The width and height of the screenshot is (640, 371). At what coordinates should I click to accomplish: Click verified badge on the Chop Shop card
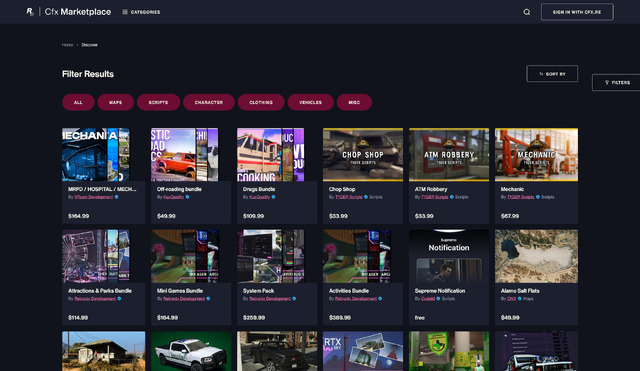click(366, 197)
